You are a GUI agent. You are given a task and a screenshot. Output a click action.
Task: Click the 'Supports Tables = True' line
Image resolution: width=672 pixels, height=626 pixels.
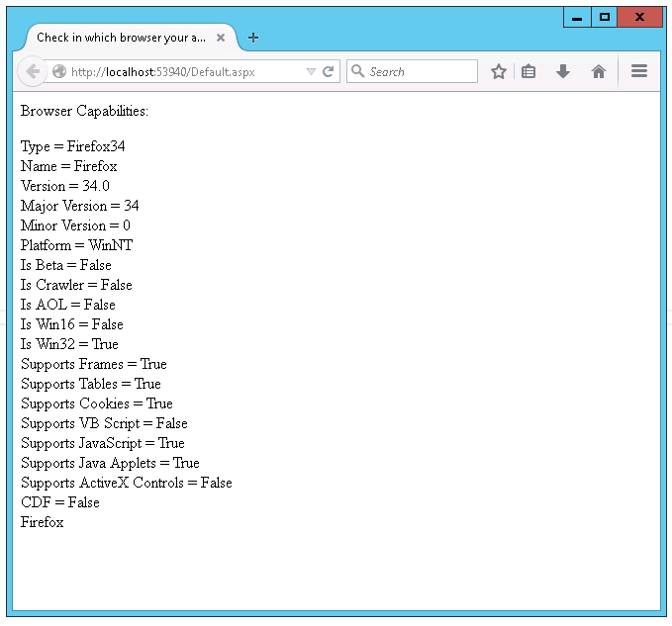pyautogui.click(x=91, y=384)
